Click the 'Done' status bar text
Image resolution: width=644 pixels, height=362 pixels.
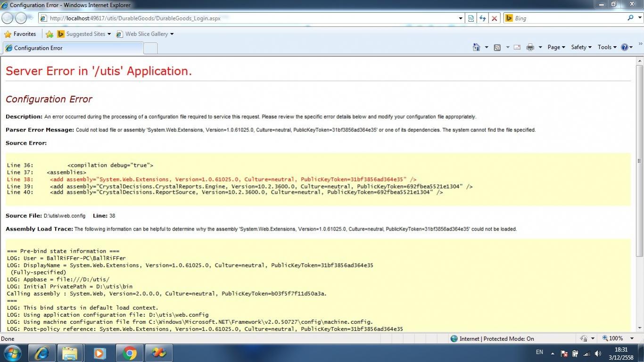(8, 338)
